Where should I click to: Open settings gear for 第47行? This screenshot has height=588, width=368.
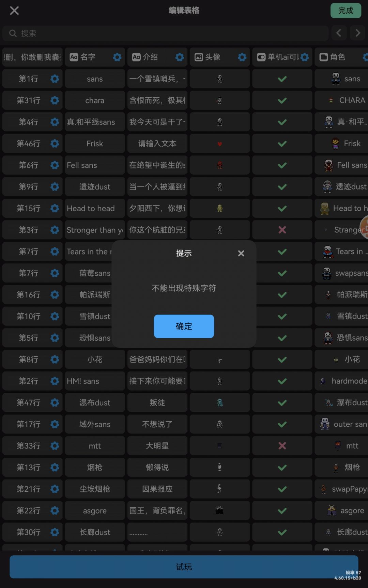pos(55,403)
